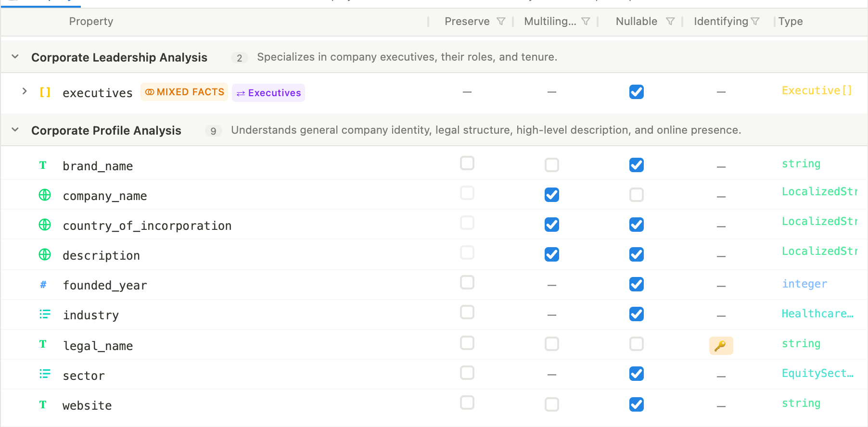Open the Multilingual column filter icon
This screenshot has height=427, width=868.
click(586, 22)
